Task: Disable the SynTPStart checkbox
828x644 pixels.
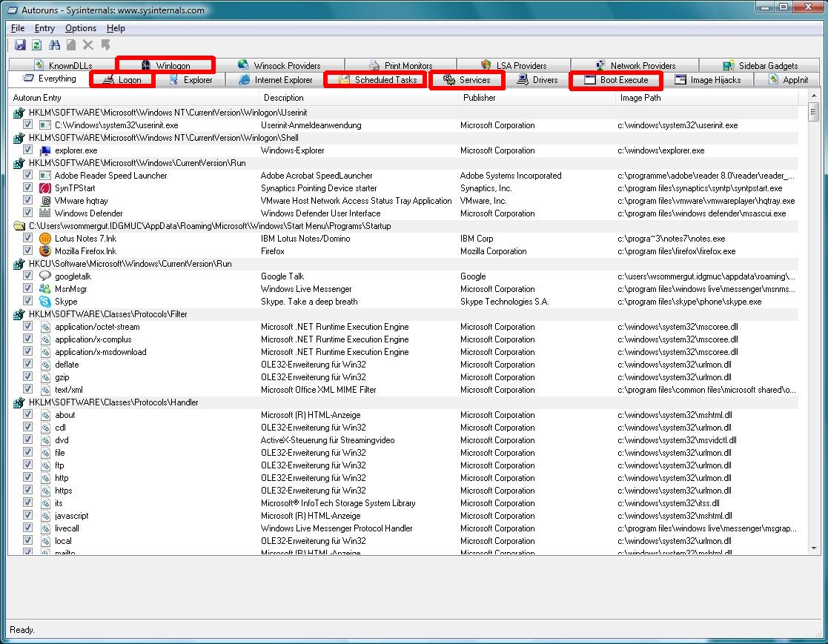Action: pos(28,187)
